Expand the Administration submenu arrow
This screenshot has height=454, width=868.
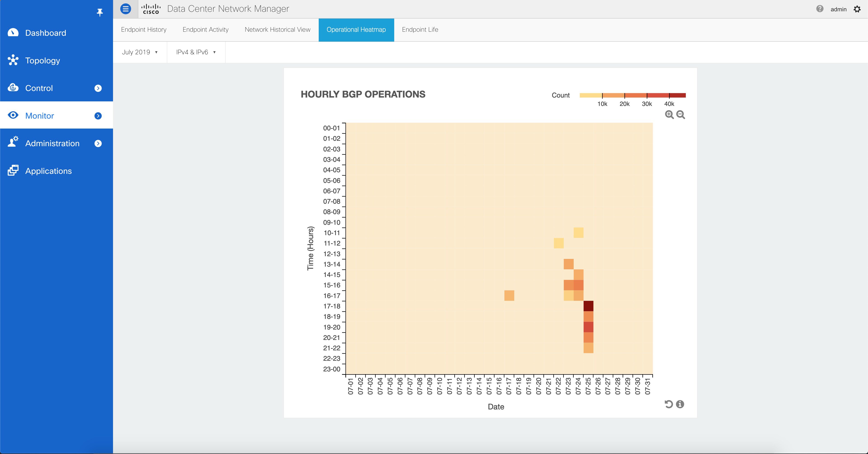coord(98,143)
